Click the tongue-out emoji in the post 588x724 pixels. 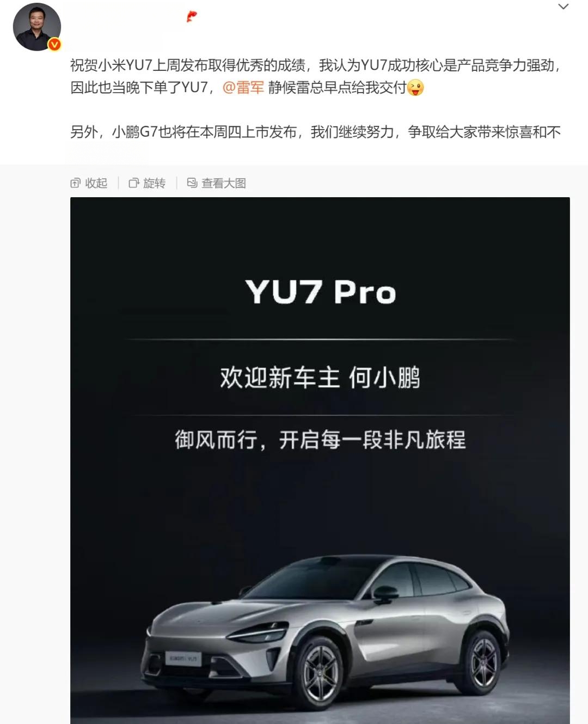415,87
